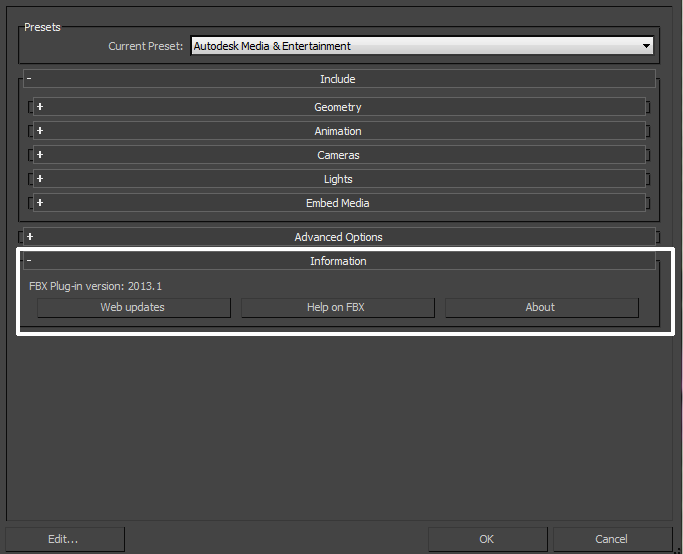
Task: Expand the Cameras rollout title bar
Action: pos(338,155)
